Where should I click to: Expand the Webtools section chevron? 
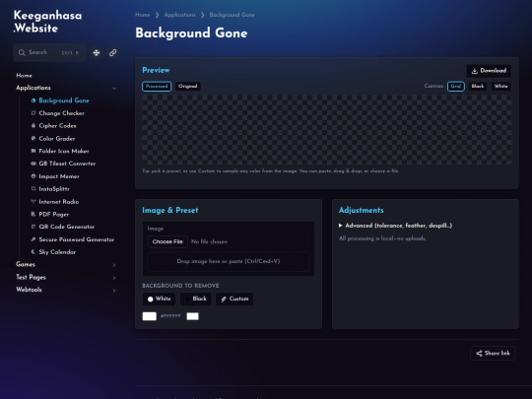click(x=114, y=291)
